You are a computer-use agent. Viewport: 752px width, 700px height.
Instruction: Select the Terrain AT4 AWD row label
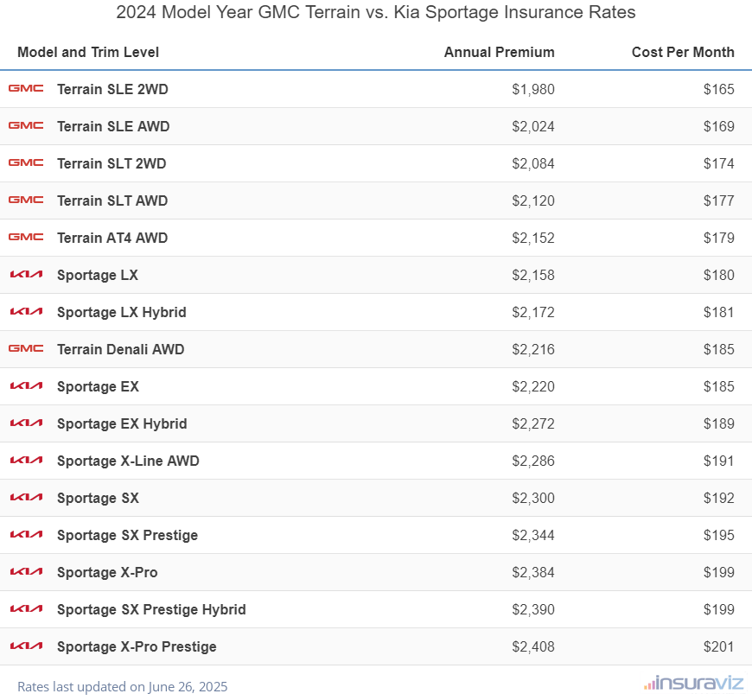[112, 238]
